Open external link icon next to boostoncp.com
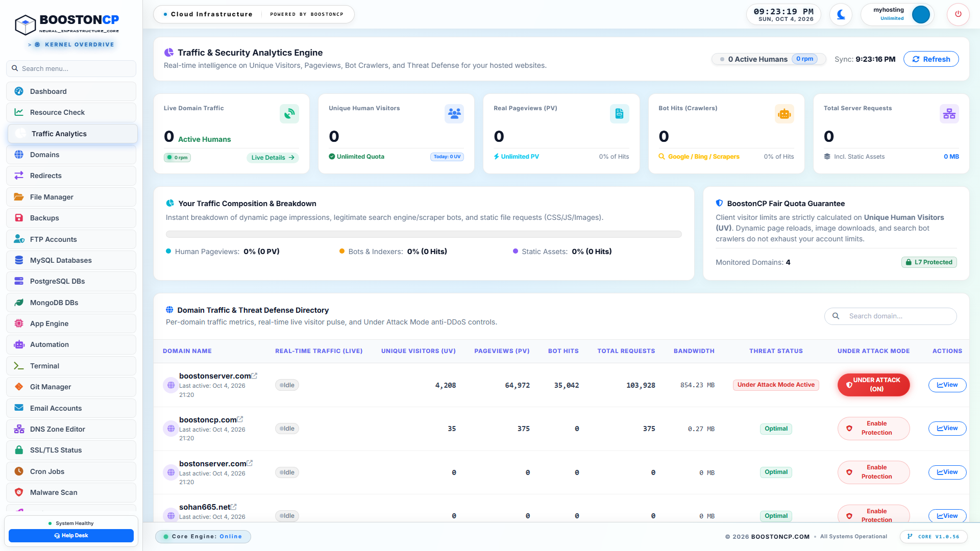980x551 pixels. [x=240, y=419]
